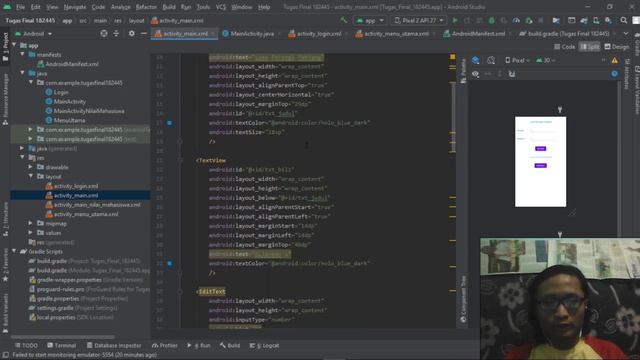Screen dimensions: 640x360
Task: Click the green Run app button
Action: (x=455, y=20)
